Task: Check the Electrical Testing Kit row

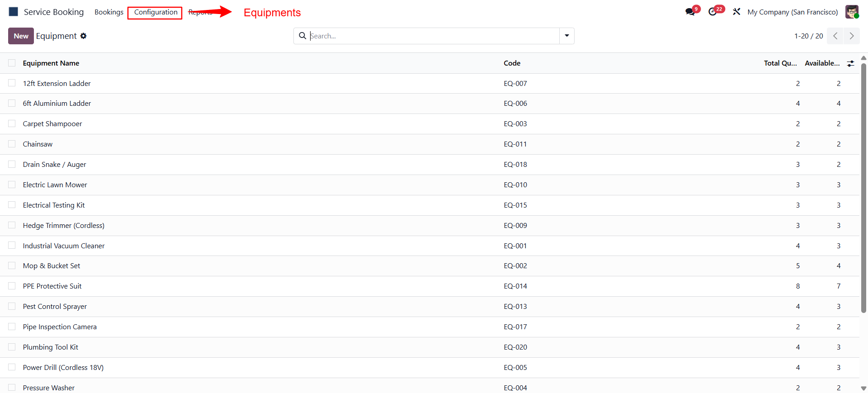Action: point(12,205)
